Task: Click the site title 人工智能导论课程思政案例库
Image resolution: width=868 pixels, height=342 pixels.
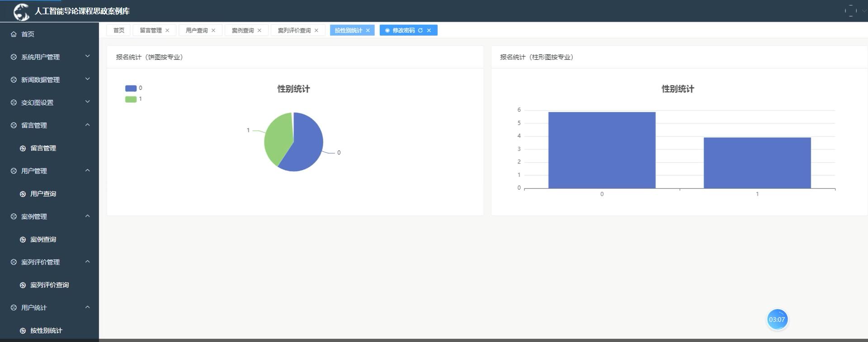Action: pos(82,11)
